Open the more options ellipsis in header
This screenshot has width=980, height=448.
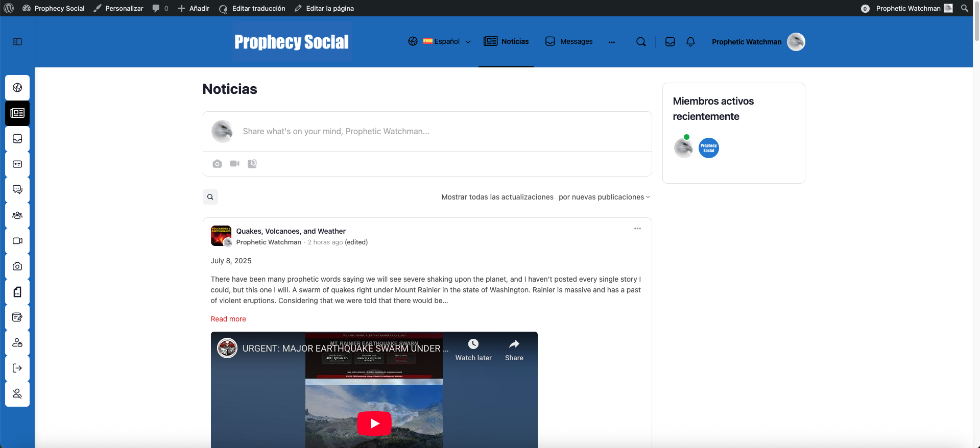point(612,42)
